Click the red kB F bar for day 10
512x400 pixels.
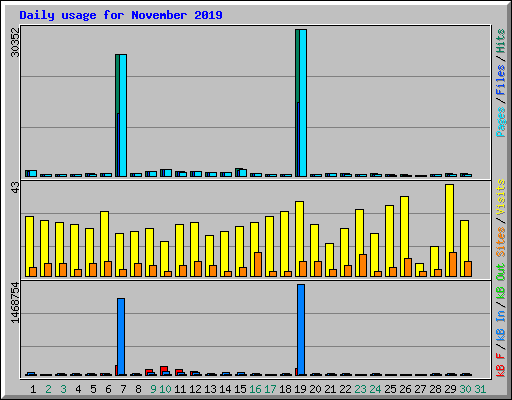tap(163, 369)
